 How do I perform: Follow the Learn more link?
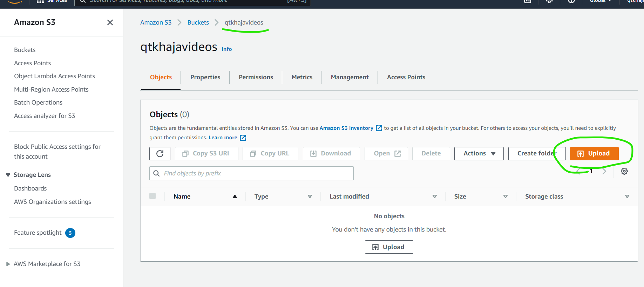pos(227,138)
